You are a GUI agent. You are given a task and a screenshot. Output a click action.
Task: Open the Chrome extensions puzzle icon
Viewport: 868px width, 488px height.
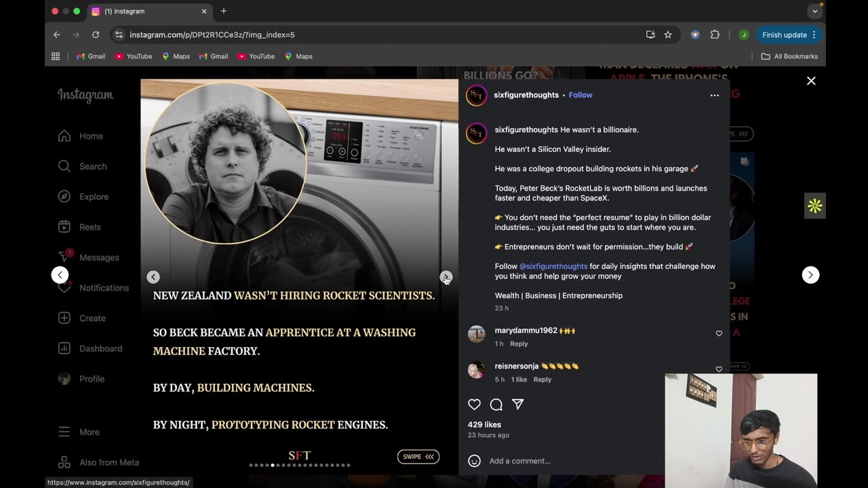[x=715, y=35]
